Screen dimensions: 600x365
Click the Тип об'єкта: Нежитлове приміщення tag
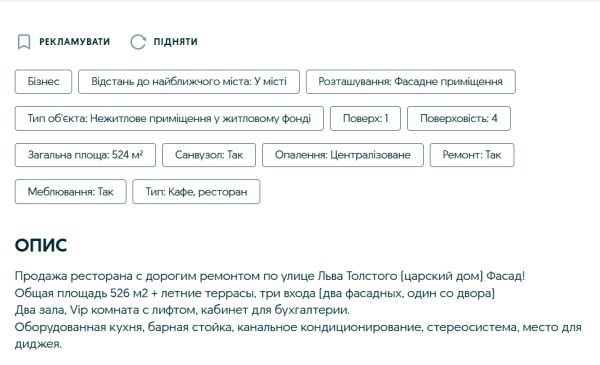169,119
